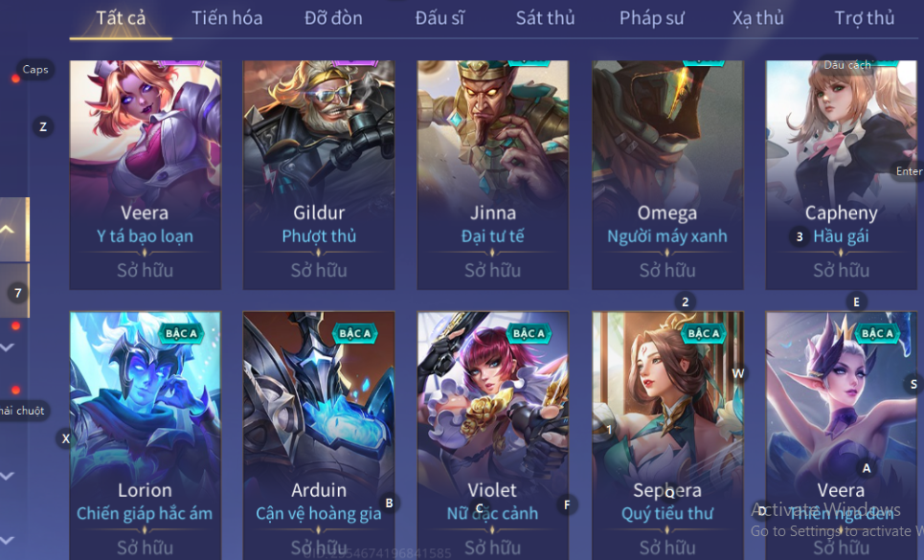Open the Đỡ đòn category tab
The height and width of the screenshot is (560, 924).
(x=333, y=18)
